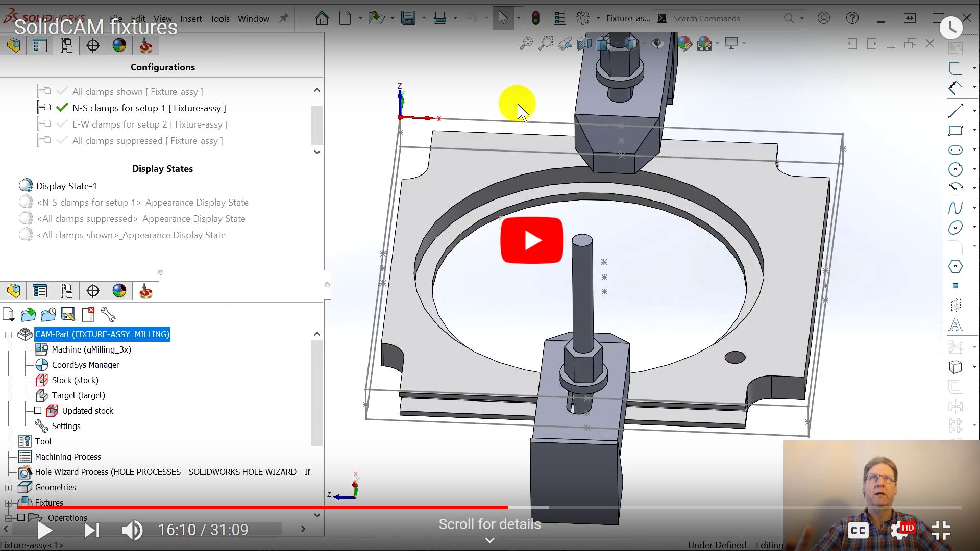Image resolution: width=980 pixels, height=551 pixels.
Task: Select Display State-1
Action: pos(66,186)
